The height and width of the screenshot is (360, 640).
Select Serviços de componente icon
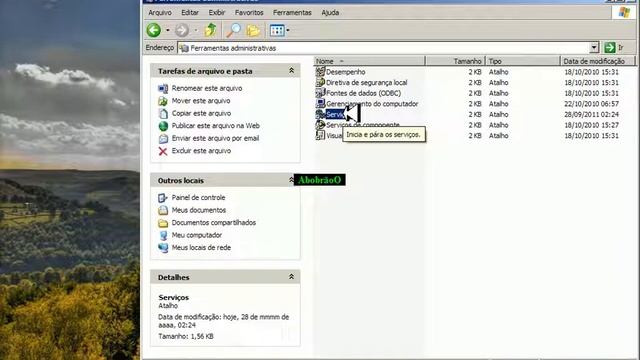(x=320, y=124)
